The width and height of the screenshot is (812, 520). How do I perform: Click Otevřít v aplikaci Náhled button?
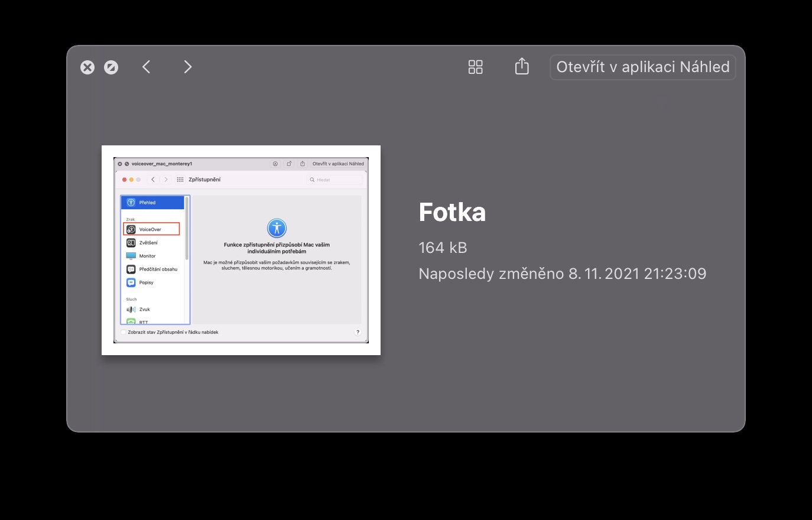click(x=642, y=67)
